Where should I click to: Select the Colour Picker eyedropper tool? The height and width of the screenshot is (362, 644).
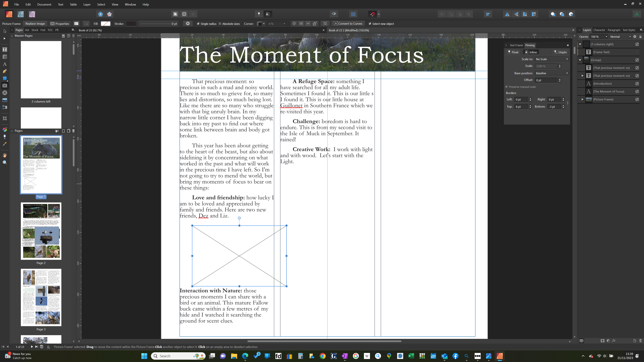5,144
